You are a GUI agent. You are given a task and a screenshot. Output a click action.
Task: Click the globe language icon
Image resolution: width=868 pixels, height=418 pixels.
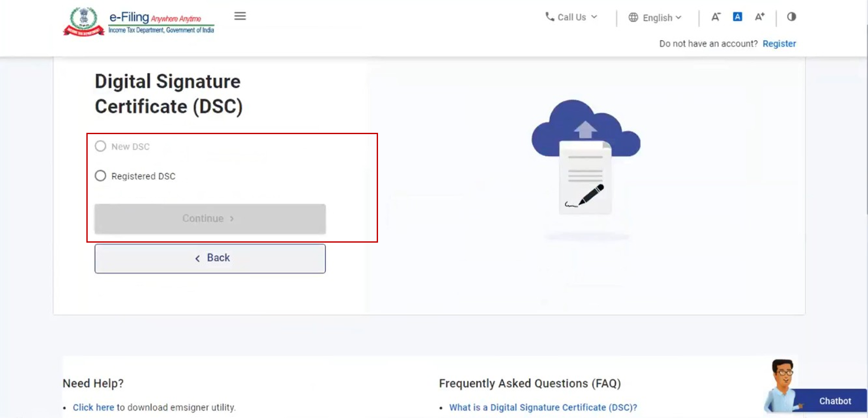click(x=633, y=17)
